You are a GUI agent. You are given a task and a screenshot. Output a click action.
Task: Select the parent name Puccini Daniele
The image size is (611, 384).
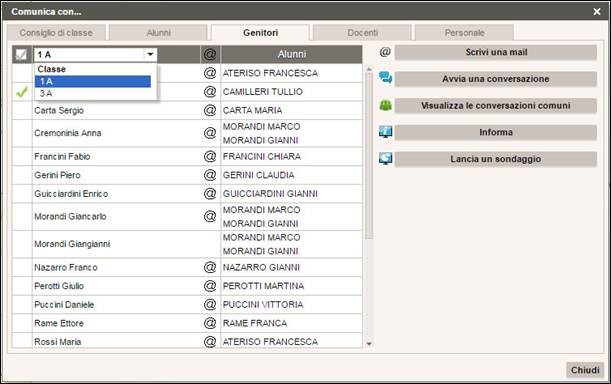pos(64,304)
